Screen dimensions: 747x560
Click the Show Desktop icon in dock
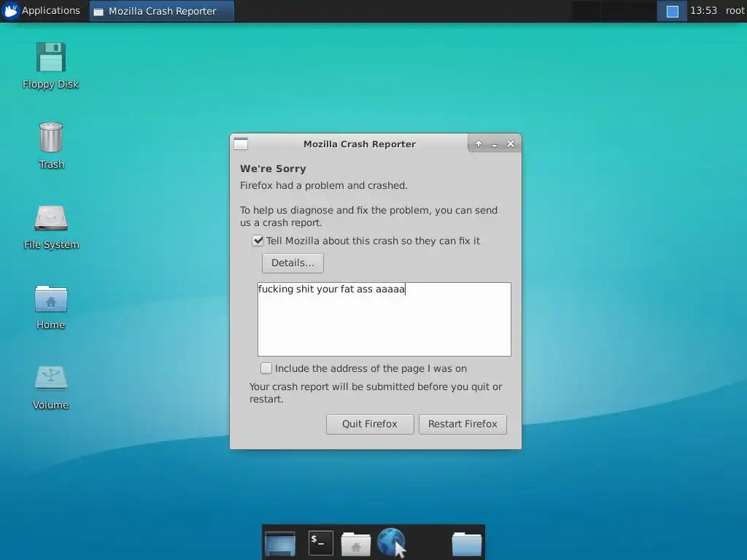pyautogui.click(x=280, y=543)
